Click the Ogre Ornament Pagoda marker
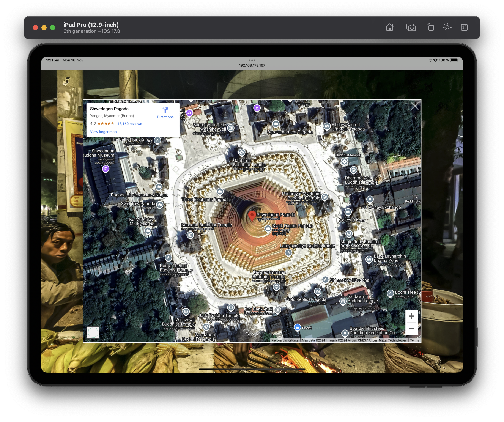The width and height of the screenshot is (504, 422). pos(276,124)
